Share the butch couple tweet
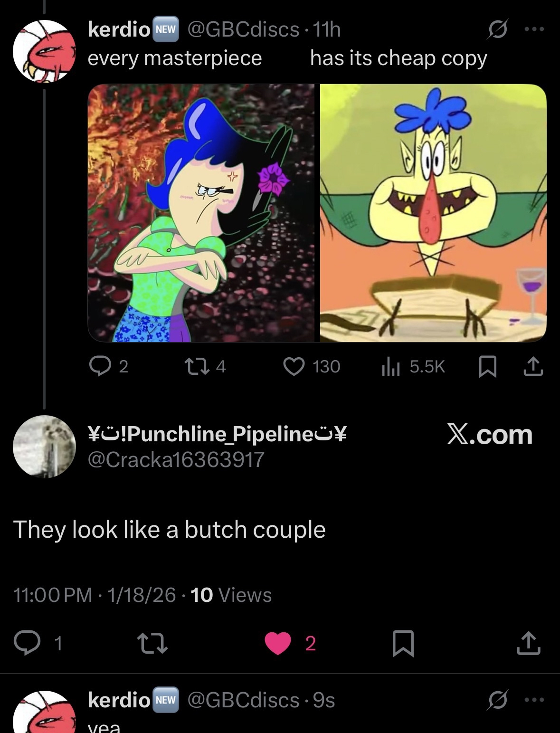 click(x=528, y=643)
